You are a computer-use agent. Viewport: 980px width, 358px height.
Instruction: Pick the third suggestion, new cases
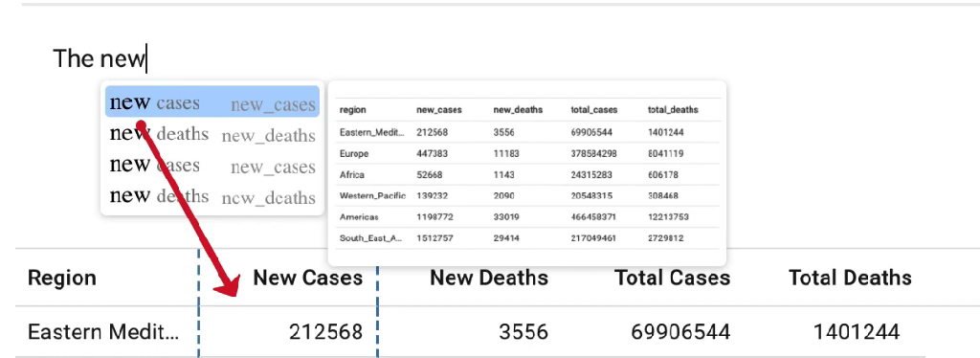click(212, 166)
